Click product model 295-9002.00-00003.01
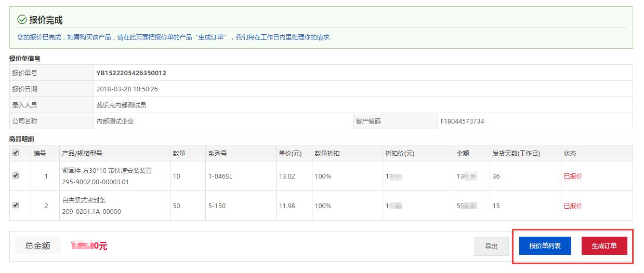644x273 pixels. (x=95, y=182)
